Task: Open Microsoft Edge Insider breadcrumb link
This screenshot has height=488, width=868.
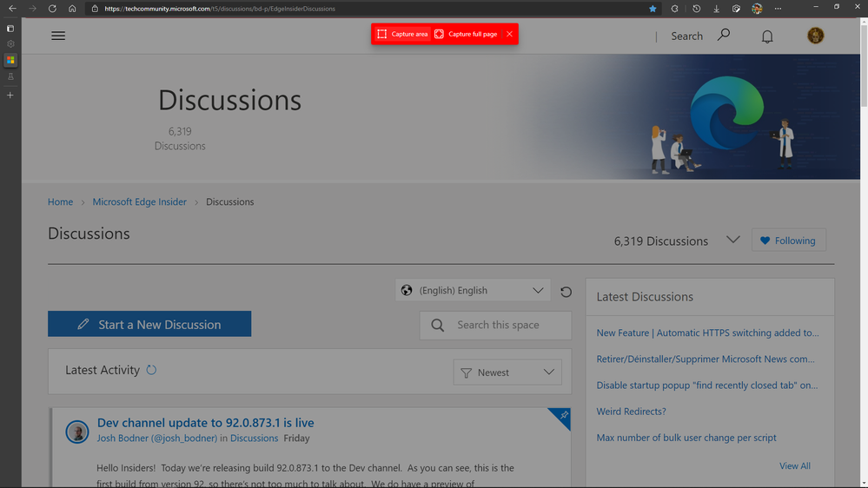Action: click(140, 202)
